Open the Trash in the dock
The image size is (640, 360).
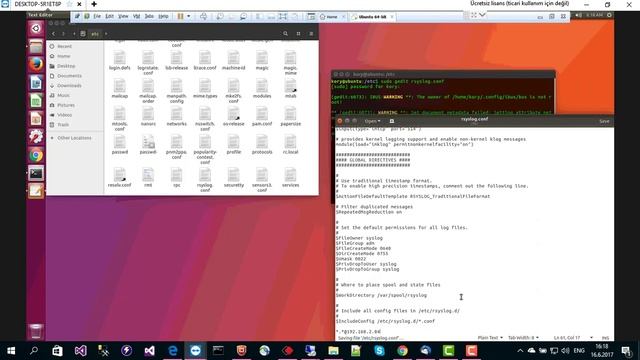[36, 331]
